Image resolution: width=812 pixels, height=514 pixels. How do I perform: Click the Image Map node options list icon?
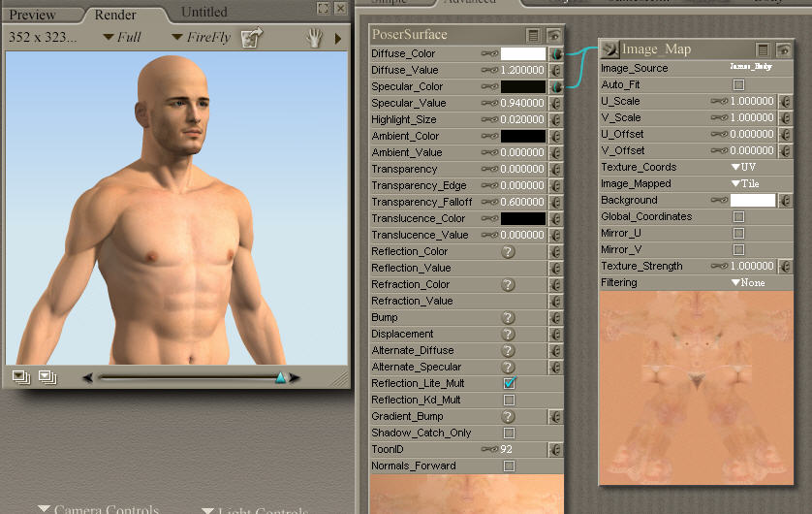(764, 48)
